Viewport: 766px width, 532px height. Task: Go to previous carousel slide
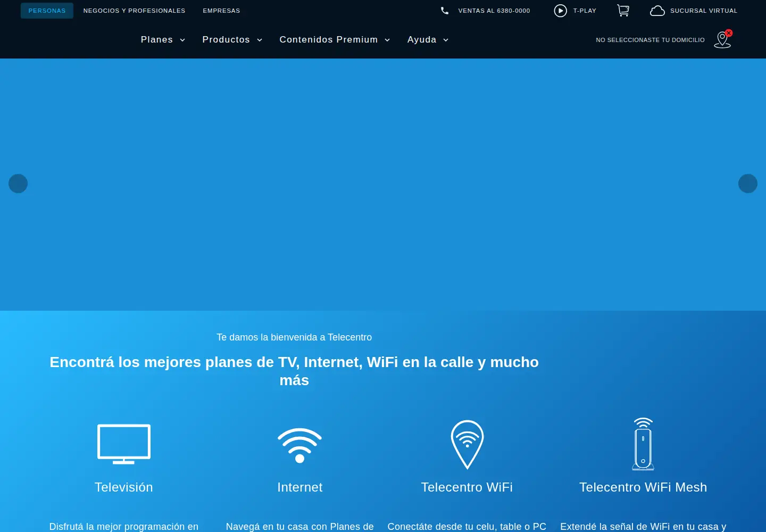click(18, 184)
